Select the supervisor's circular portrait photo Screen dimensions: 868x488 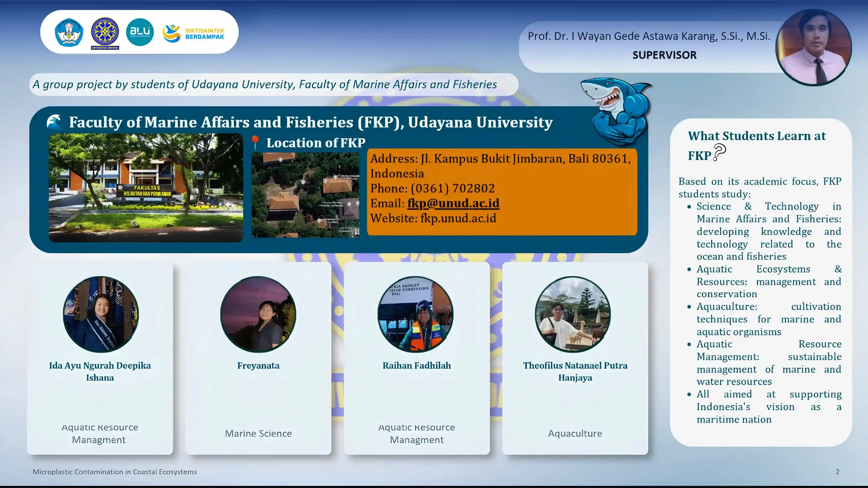click(814, 47)
